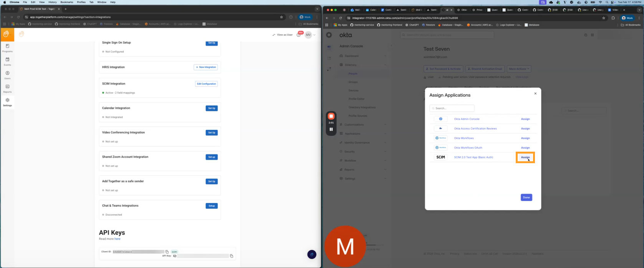Click Edit Configuration for SCIM Integration
This screenshot has width=644, height=268.
[x=207, y=84]
